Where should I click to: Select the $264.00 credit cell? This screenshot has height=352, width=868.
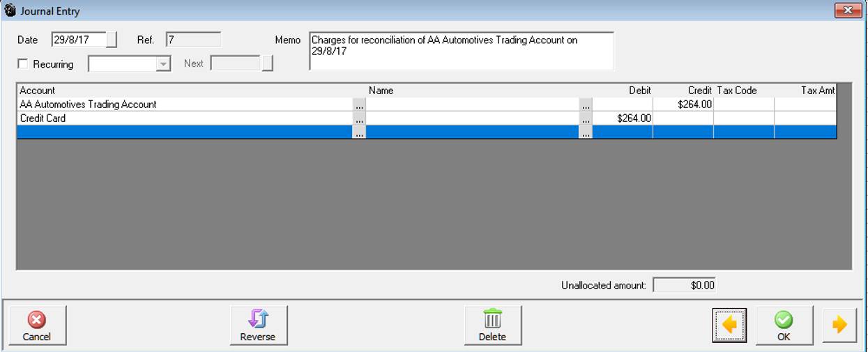coord(683,105)
